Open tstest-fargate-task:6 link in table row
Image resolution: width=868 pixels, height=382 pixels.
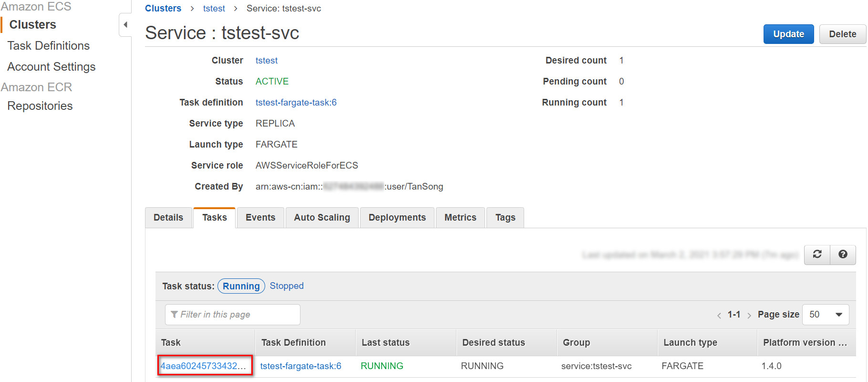pyautogui.click(x=301, y=366)
